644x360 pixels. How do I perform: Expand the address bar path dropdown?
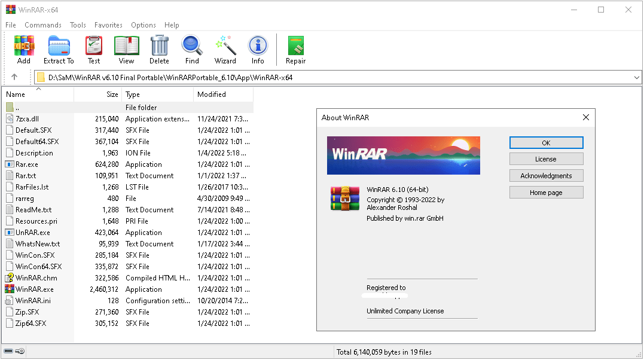point(636,77)
